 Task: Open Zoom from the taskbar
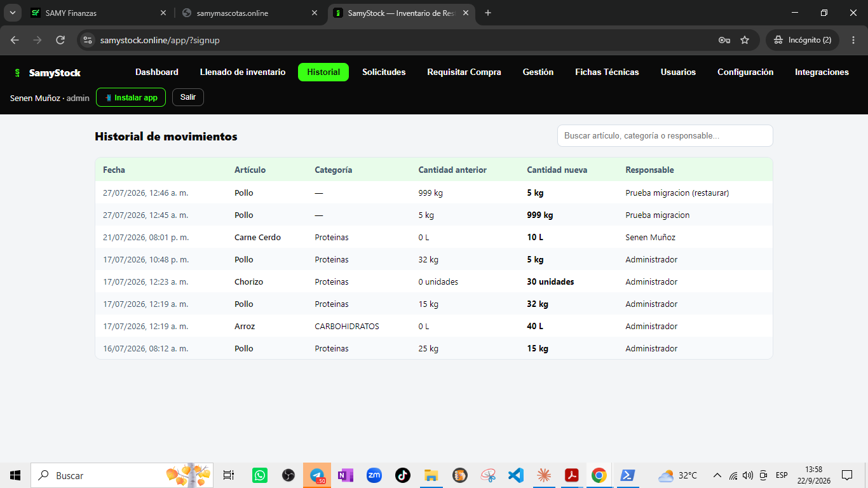click(x=374, y=475)
